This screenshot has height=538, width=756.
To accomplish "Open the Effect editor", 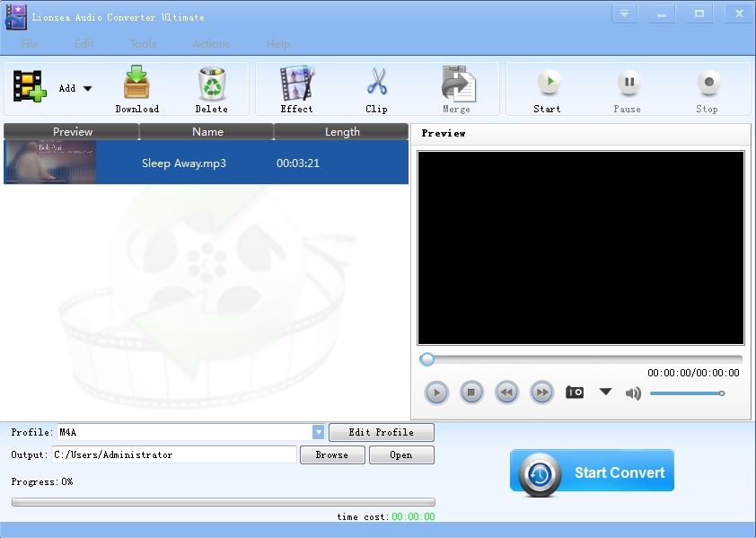I will point(296,89).
